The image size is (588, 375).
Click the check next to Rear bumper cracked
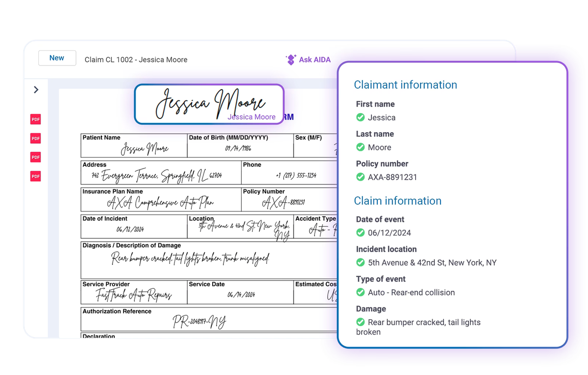click(360, 322)
